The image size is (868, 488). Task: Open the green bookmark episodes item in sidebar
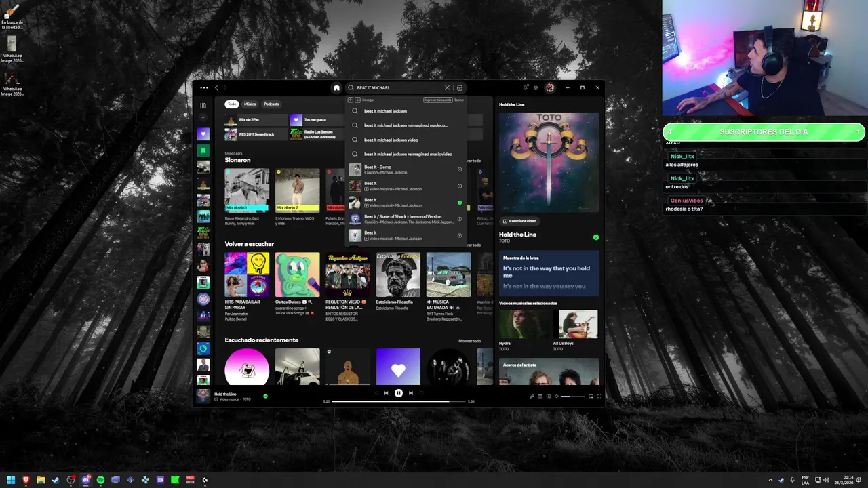click(x=203, y=150)
